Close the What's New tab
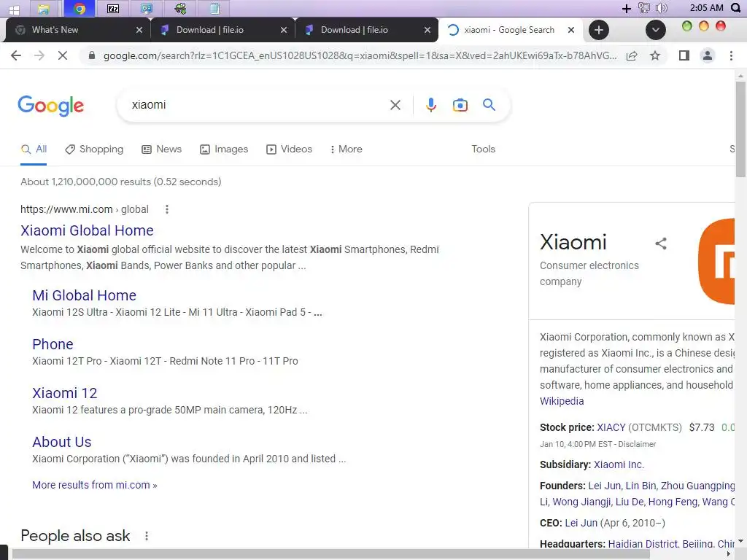The image size is (747, 560). pyautogui.click(x=139, y=30)
